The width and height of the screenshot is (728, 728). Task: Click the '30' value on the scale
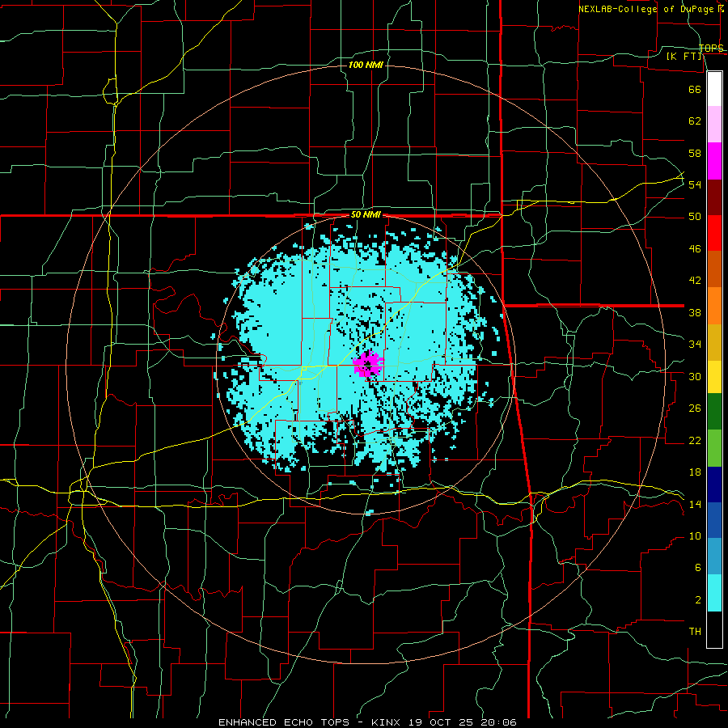pos(695,376)
